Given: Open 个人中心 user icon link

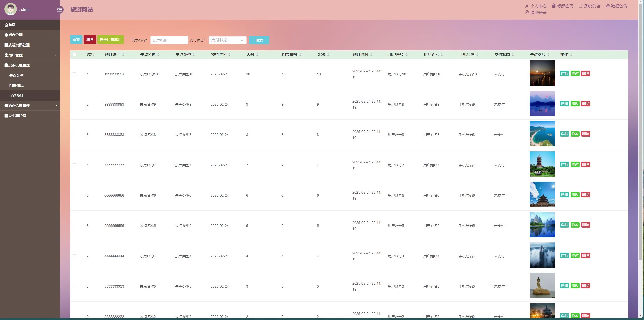Looking at the screenshot, I should [x=527, y=6].
